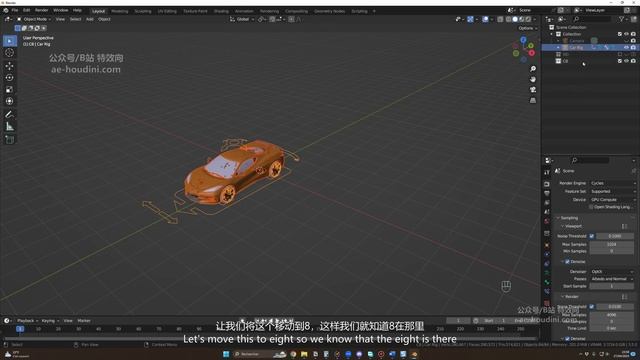Expand Car Rig tree item arrow
This screenshot has width=640, height=360.
coord(558,47)
